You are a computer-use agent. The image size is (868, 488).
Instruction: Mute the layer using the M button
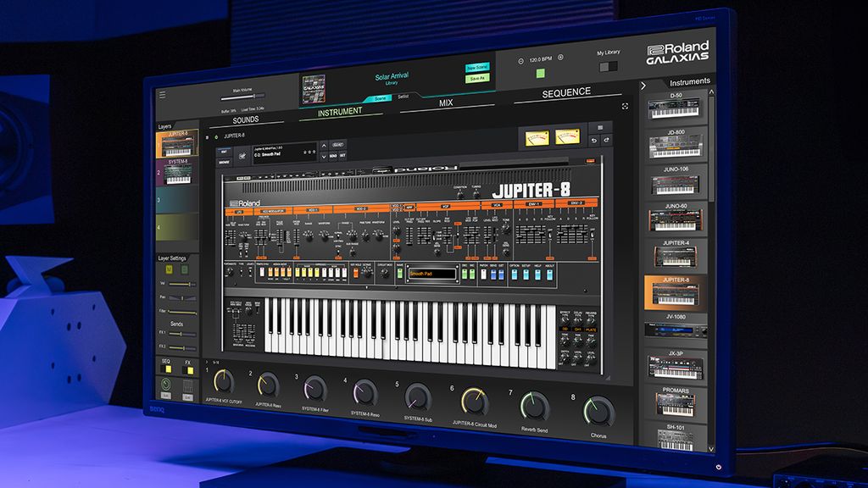point(169,270)
